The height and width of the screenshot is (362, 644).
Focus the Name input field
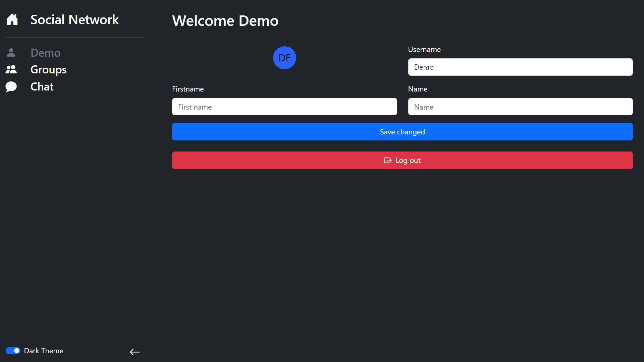click(520, 107)
